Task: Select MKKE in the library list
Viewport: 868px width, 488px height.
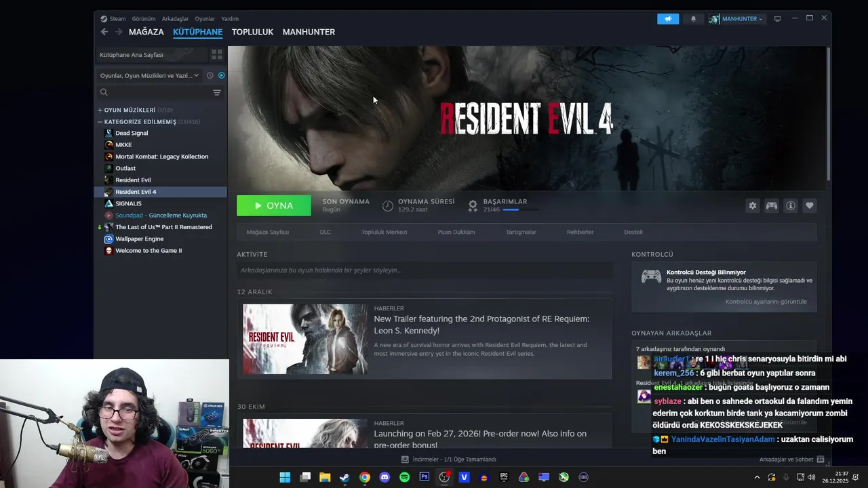Action: 123,145
